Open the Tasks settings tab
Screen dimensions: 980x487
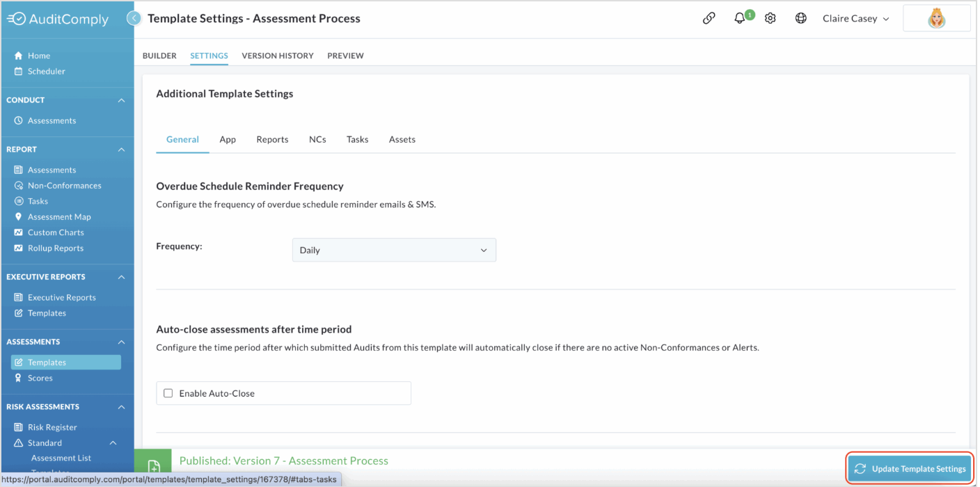click(358, 140)
